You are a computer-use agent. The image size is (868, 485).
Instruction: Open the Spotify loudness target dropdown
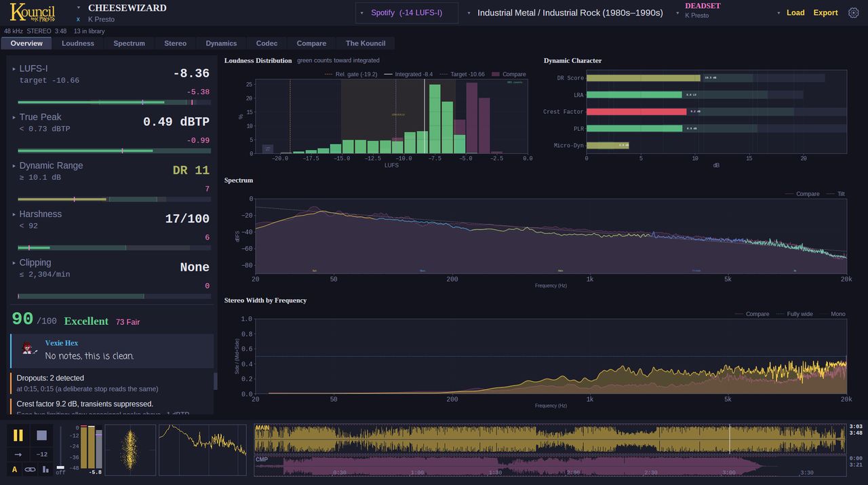407,13
